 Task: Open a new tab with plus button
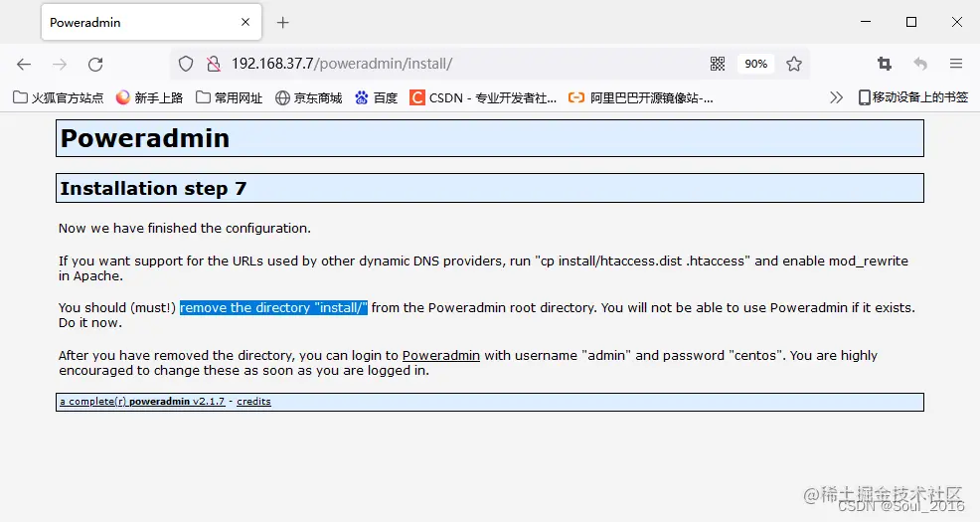tap(283, 23)
